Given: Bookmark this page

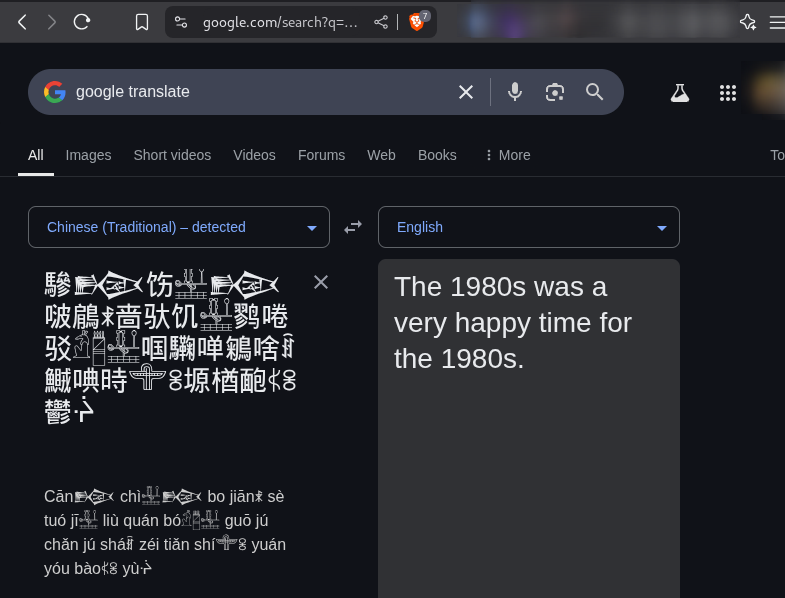Looking at the screenshot, I should pyautogui.click(x=142, y=22).
